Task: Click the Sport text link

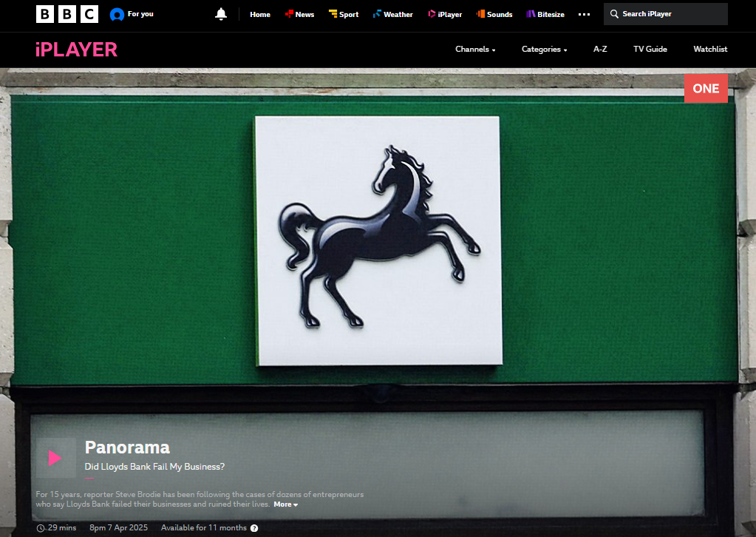Action: [349, 15]
